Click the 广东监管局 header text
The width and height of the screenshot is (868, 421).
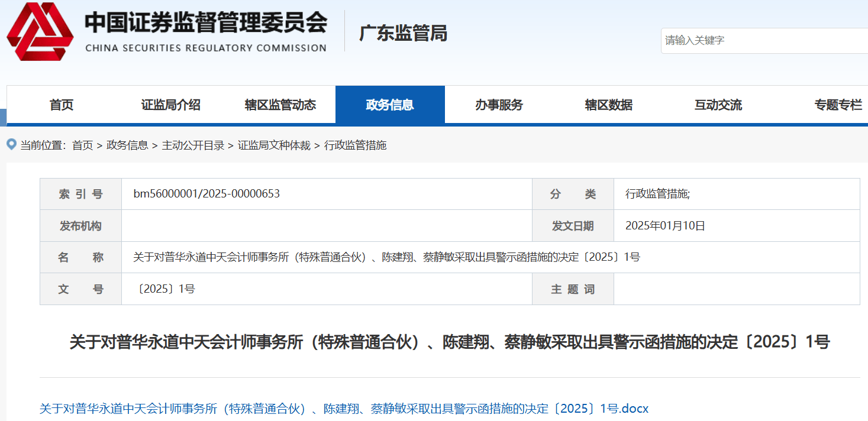(404, 33)
